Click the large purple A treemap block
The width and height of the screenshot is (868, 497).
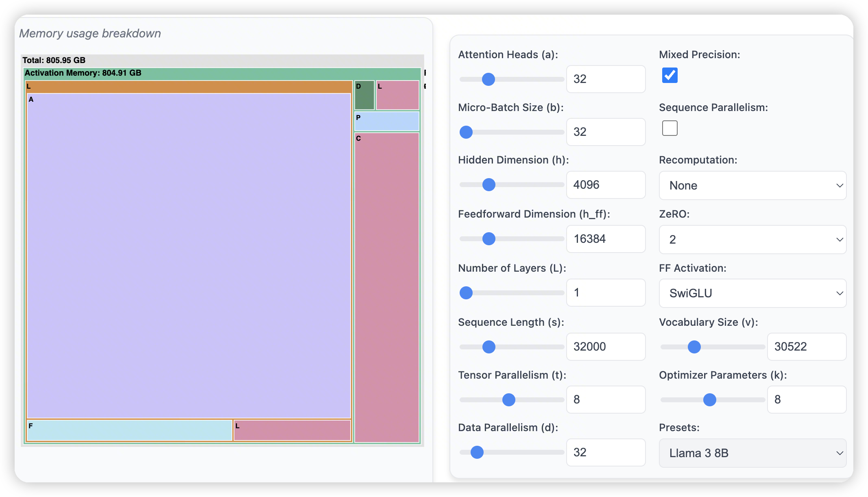click(x=189, y=255)
